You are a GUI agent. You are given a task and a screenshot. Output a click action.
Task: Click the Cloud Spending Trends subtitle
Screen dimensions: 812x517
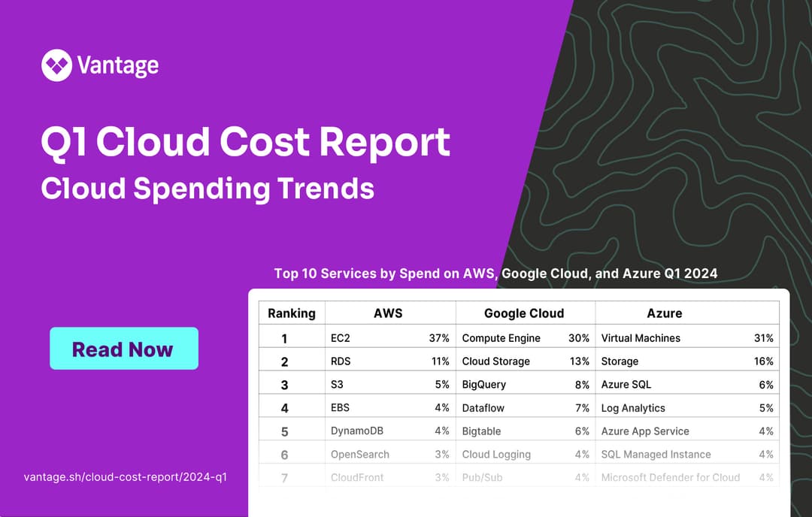(x=208, y=189)
